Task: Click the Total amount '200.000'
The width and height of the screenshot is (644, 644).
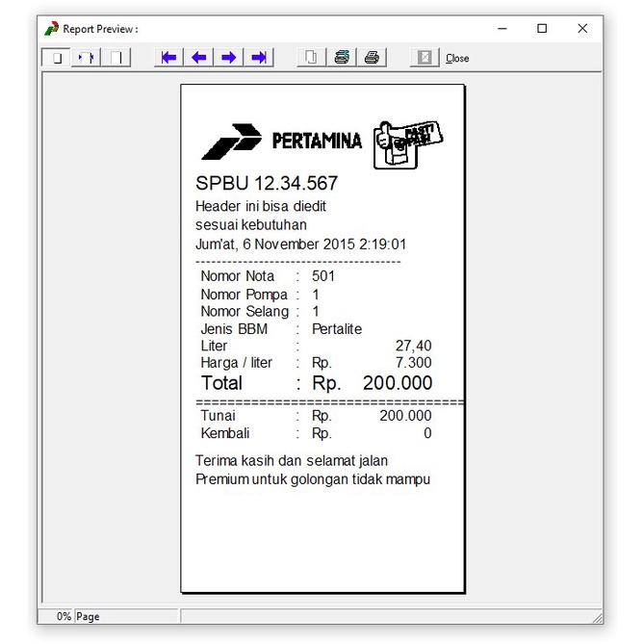Action: tap(398, 383)
